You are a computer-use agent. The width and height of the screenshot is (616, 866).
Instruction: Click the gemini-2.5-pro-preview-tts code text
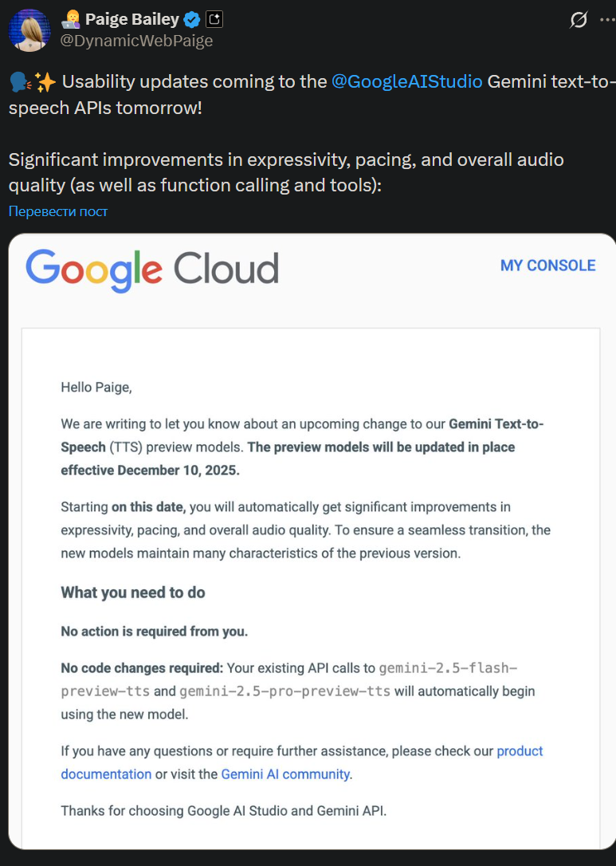pos(284,691)
